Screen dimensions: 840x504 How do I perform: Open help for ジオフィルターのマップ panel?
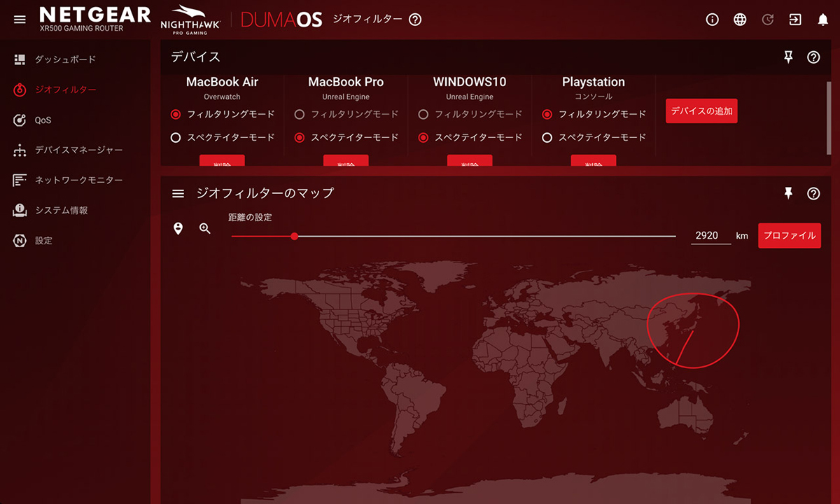pyautogui.click(x=813, y=194)
